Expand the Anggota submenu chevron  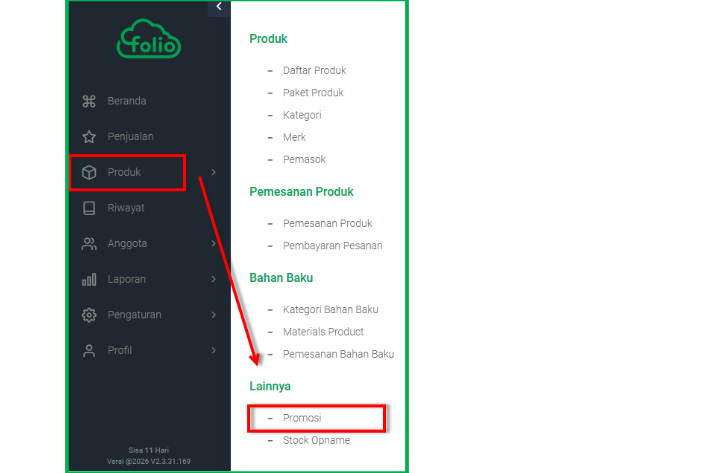(x=213, y=243)
